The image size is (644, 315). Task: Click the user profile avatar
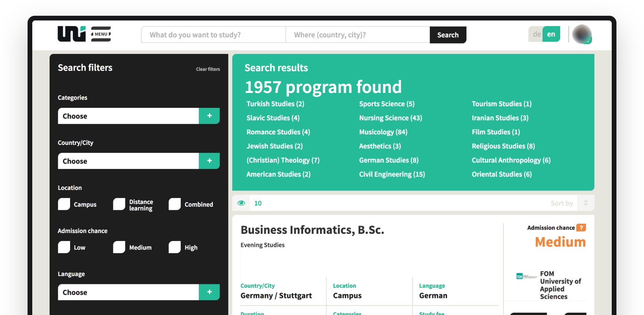[582, 34]
